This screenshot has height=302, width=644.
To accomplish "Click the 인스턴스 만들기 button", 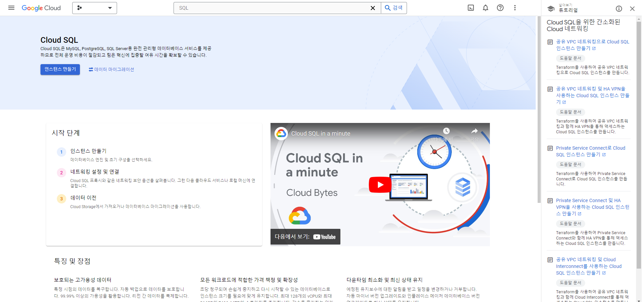I will click(x=60, y=69).
